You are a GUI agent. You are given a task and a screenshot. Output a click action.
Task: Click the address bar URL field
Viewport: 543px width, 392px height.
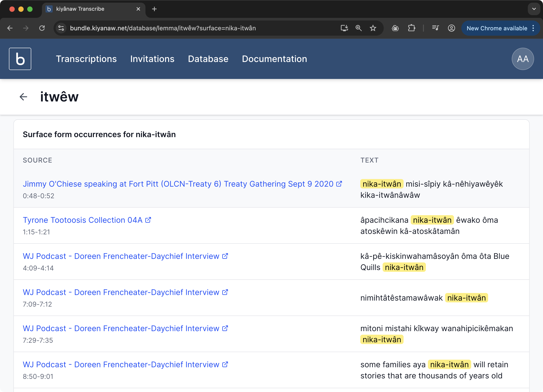coord(163,28)
